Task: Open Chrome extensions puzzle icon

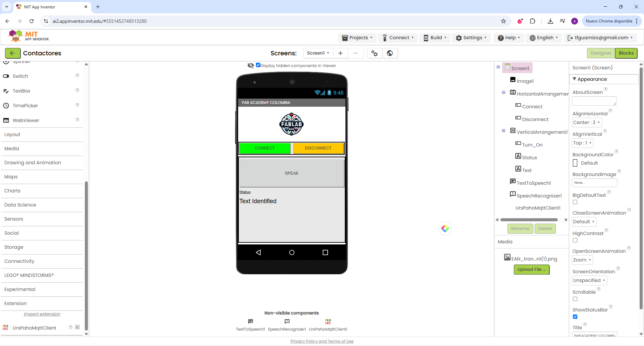Action: pos(532,21)
